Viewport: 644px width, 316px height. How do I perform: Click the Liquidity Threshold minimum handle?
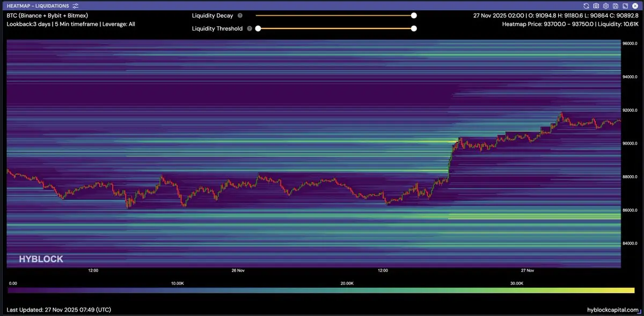(x=258, y=28)
